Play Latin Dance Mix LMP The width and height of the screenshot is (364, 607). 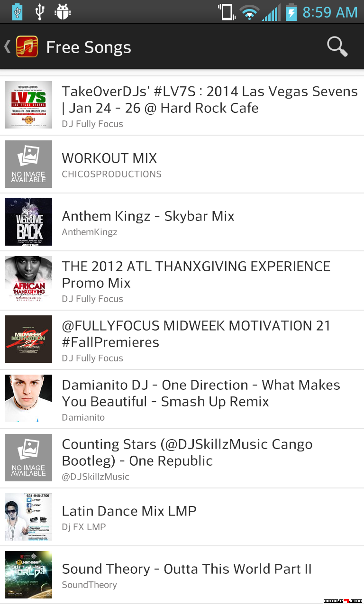[182, 517]
